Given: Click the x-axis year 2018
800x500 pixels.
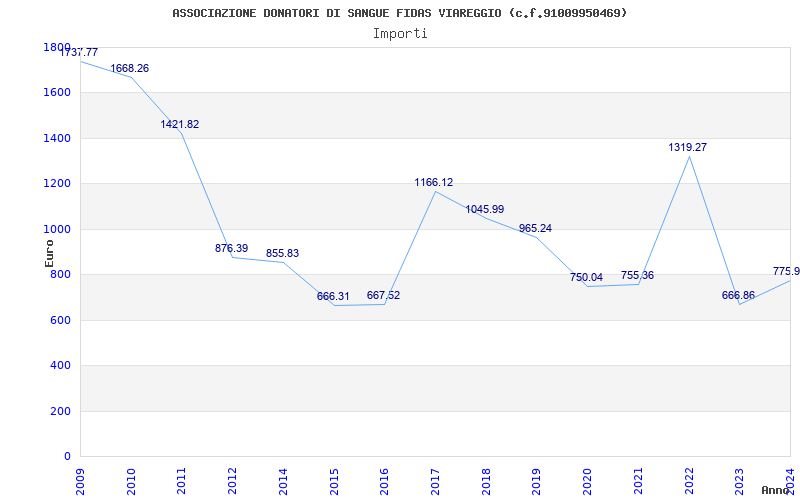Looking at the screenshot, I should (x=486, y=482).
